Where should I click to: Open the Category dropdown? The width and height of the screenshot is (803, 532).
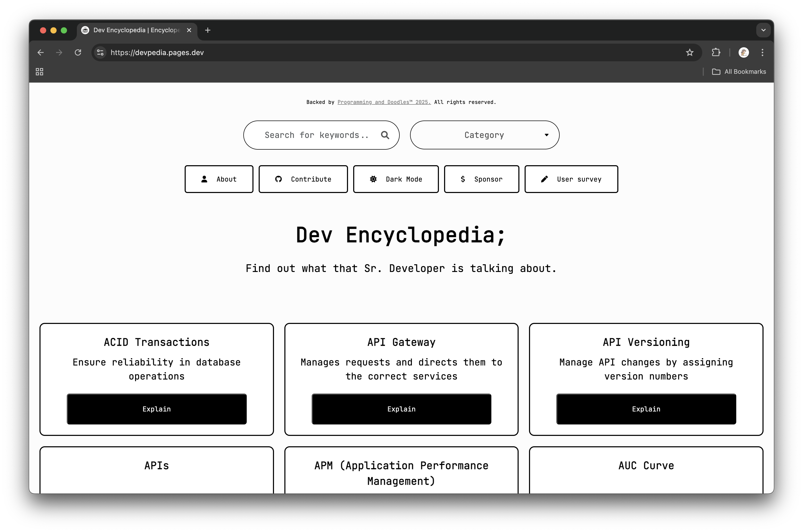(485, 135)
